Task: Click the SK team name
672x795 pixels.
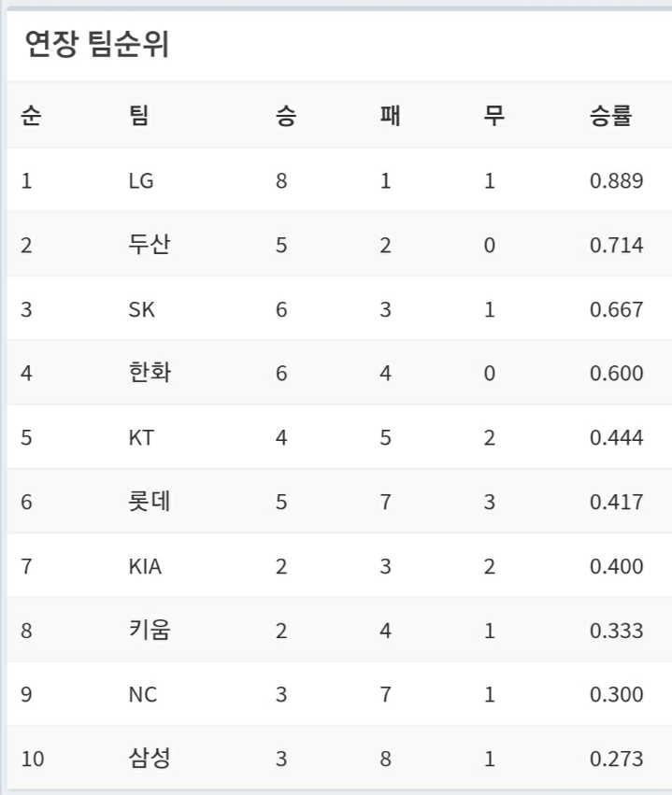Action: point(142,310)
